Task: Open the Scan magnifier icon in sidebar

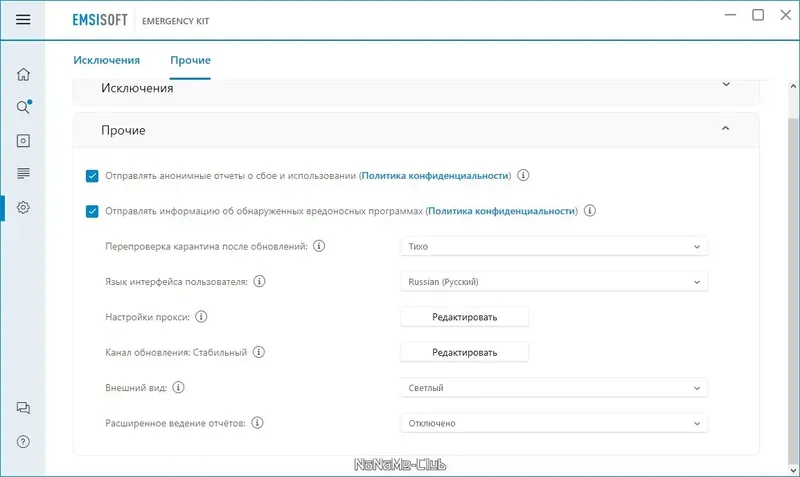Action: pyautogui.click(x=23, y=107)
